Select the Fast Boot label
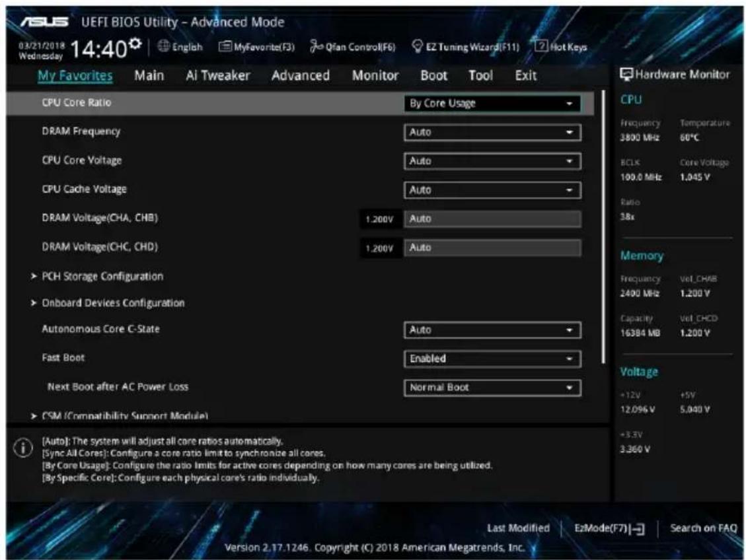Image resolution: width=746 pixels, height=560 pixels. [63, 357]
